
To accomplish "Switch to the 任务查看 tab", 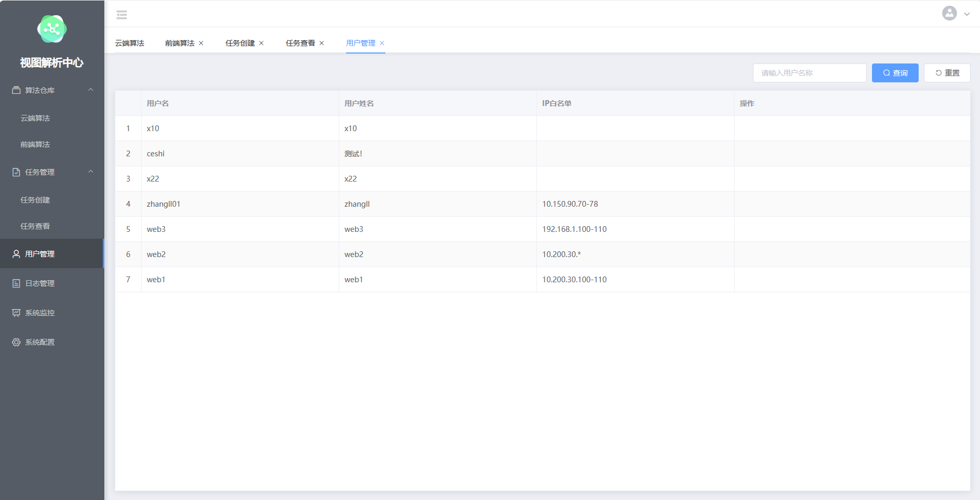I will pyautogui.click(x=300, y=43).
